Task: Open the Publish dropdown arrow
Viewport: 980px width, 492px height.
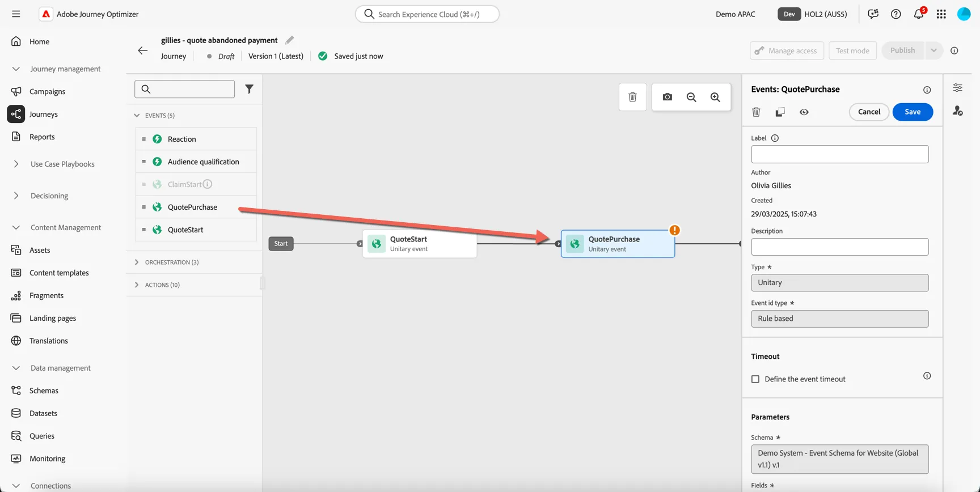Action: 933,50
